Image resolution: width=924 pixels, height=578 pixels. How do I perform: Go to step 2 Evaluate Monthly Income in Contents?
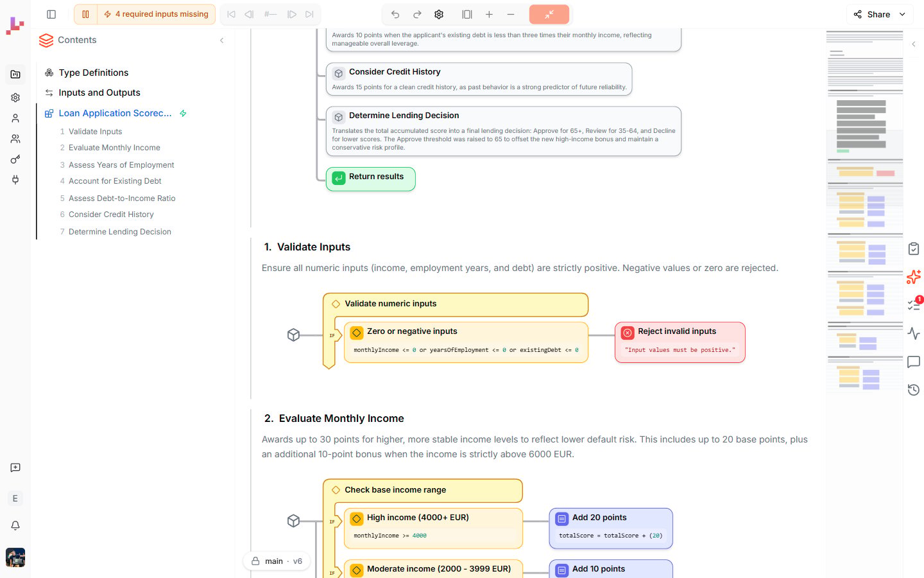(114, 148)
